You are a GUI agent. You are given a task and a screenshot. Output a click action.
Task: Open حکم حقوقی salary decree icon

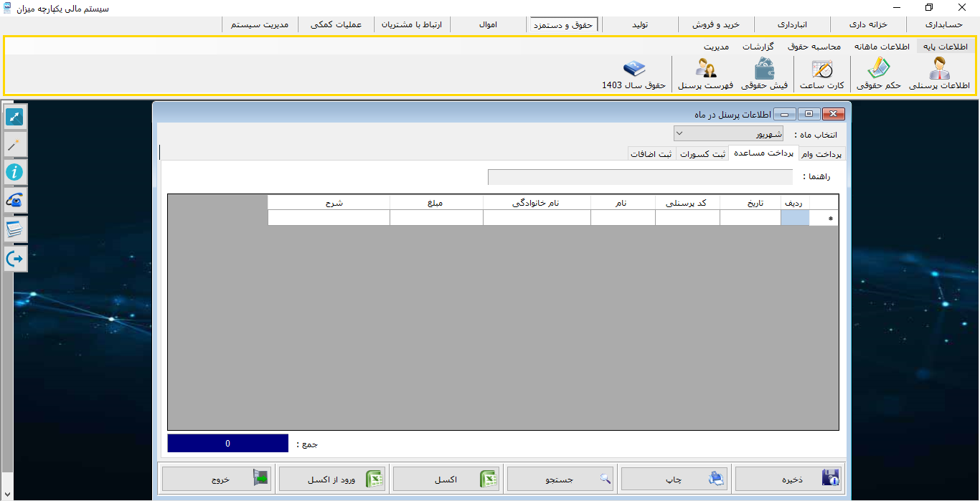879,75
